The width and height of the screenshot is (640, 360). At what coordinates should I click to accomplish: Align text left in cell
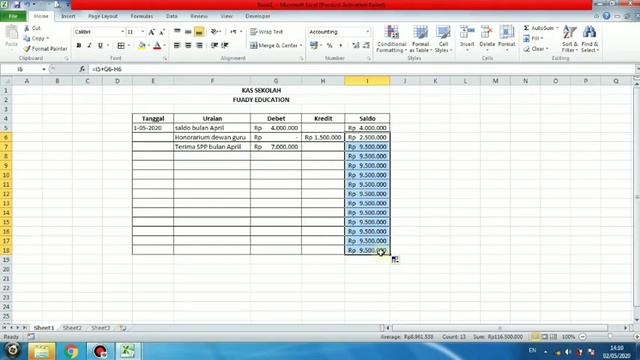177,45
